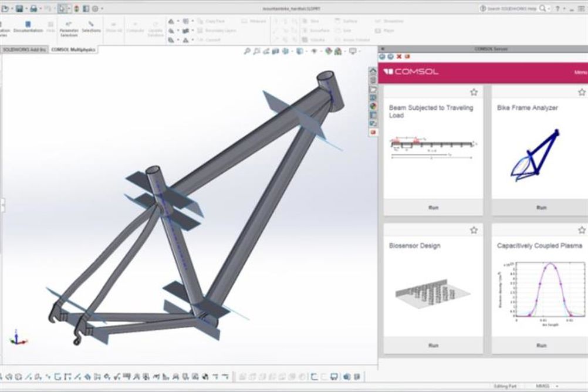Click the Home icon in task pane strip
Viewport: 588px width, 392px height.
tap(373, 71)
